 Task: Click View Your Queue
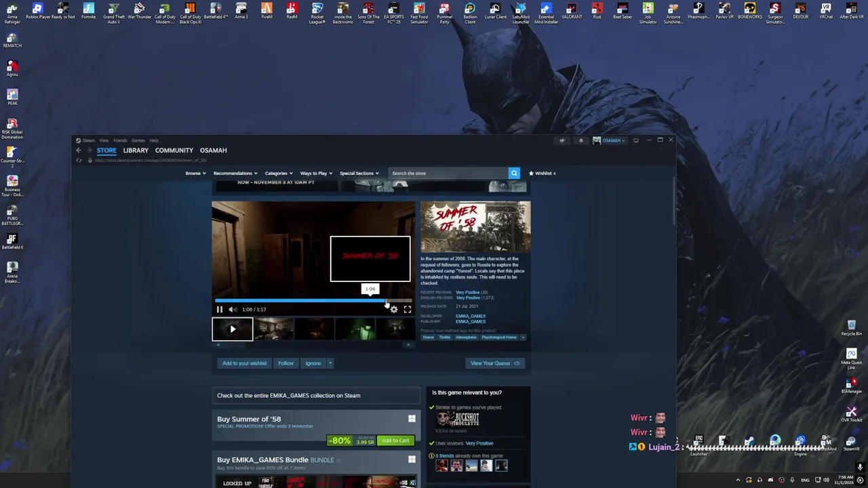(495, 363)
